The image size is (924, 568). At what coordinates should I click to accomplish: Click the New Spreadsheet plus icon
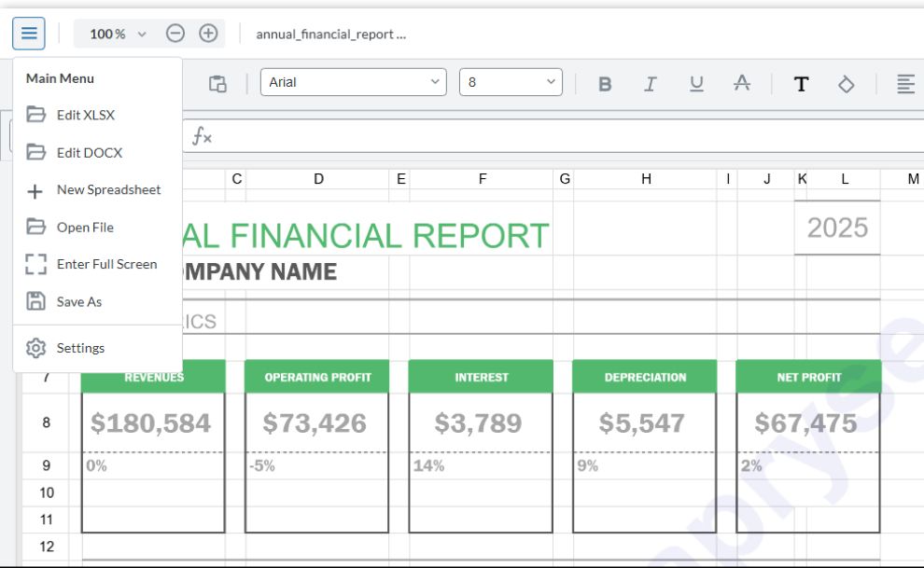pos(35,191)
